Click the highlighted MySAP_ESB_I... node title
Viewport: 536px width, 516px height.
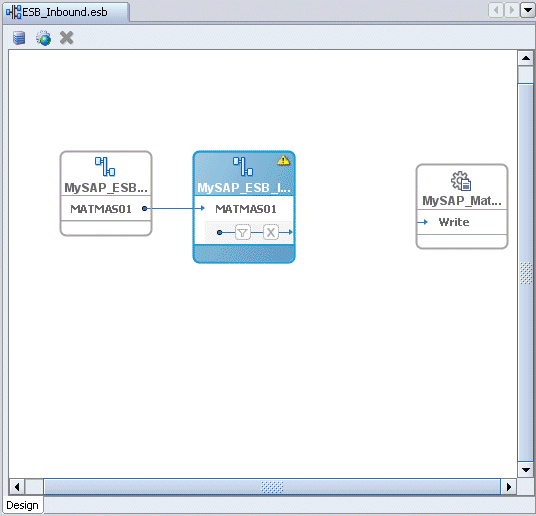(x=244, y=188)
